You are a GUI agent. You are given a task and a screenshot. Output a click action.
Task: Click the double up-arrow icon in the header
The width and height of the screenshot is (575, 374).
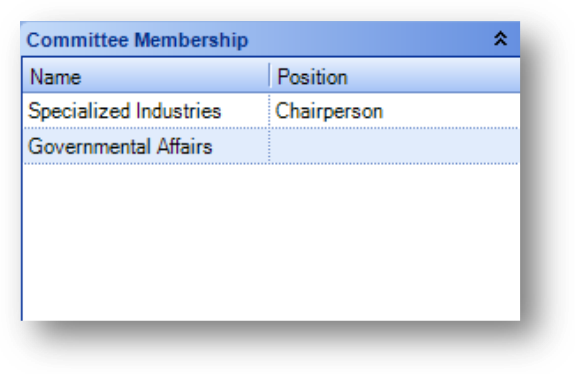tap(501, 38)
